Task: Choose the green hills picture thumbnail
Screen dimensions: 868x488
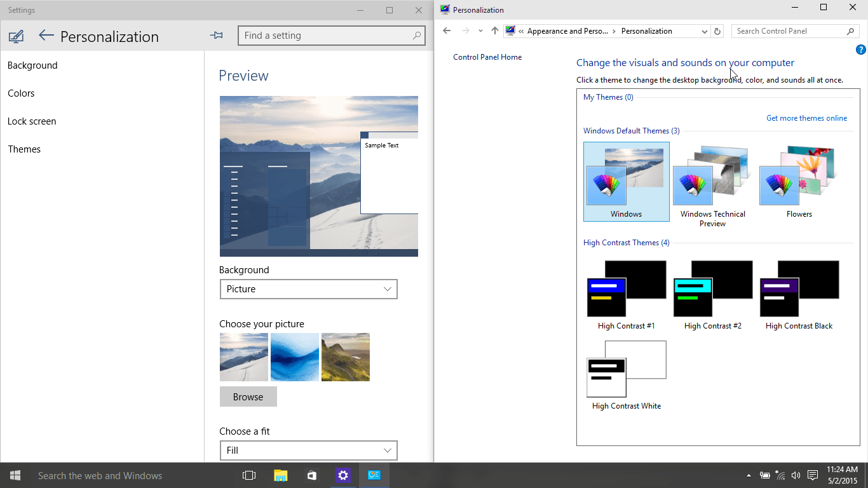Action: [346, 357]
